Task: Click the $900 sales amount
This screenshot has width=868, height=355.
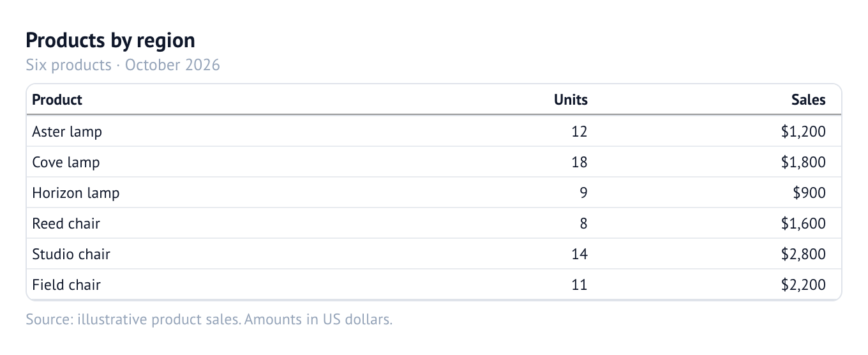Action: (x=809, y=193)
